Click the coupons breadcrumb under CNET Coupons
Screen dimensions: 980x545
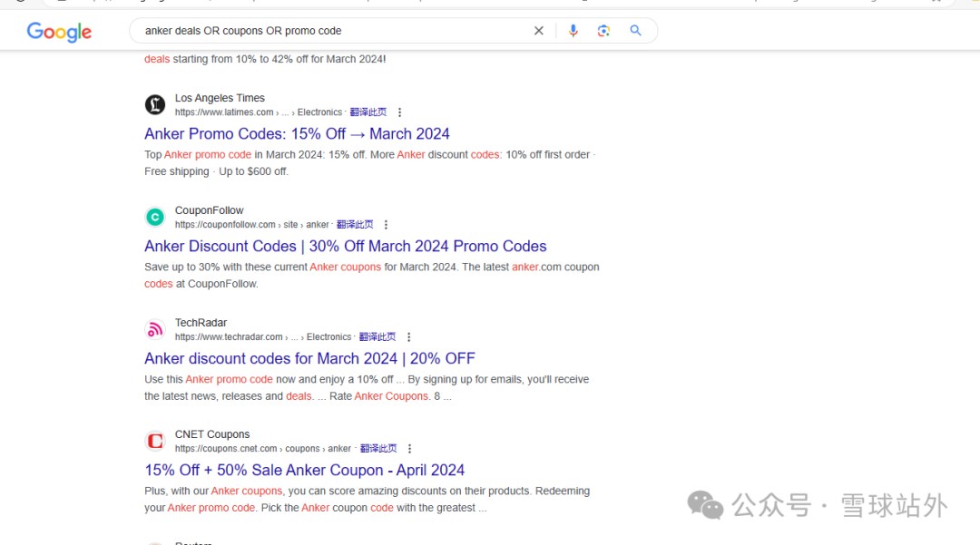click(302, 447)
